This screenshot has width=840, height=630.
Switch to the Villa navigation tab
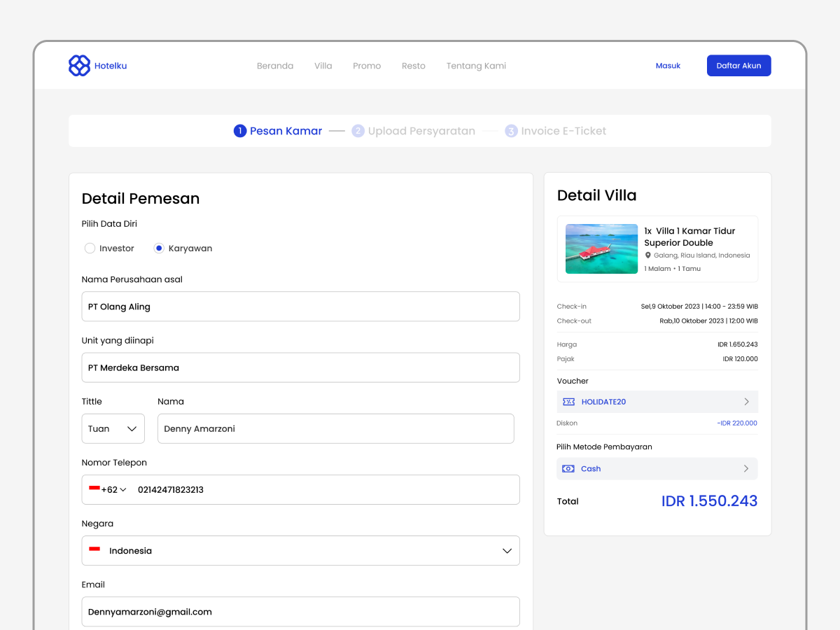(323, 65)
